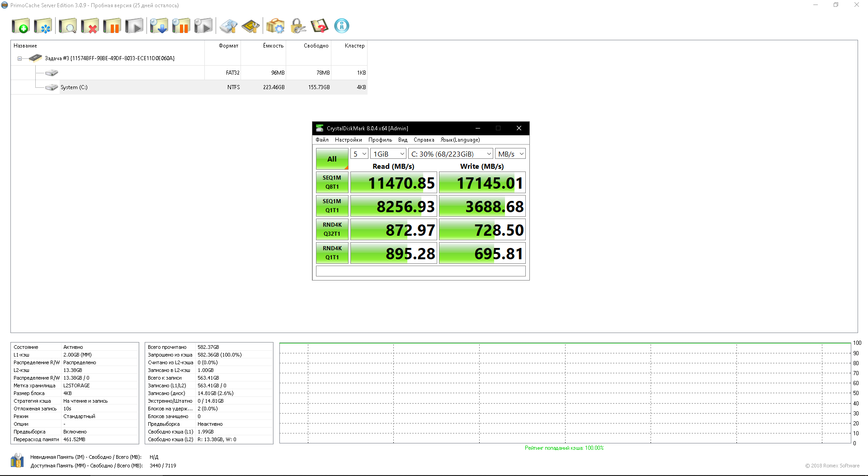The width and height of the screenshot is (868, 476).
Task: Click the SEQ1M Q8T1 read result 11470.85
Action: [393, 183]
